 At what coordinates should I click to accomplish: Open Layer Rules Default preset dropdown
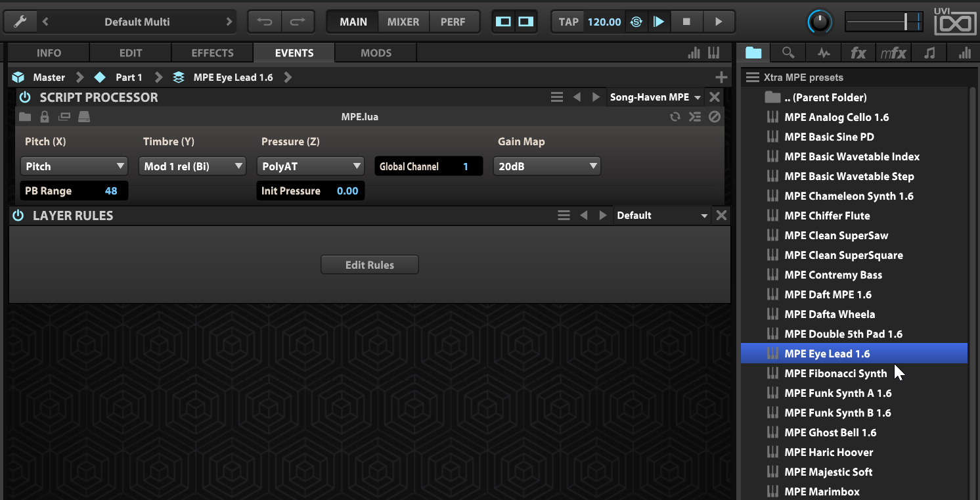(662, 216)
